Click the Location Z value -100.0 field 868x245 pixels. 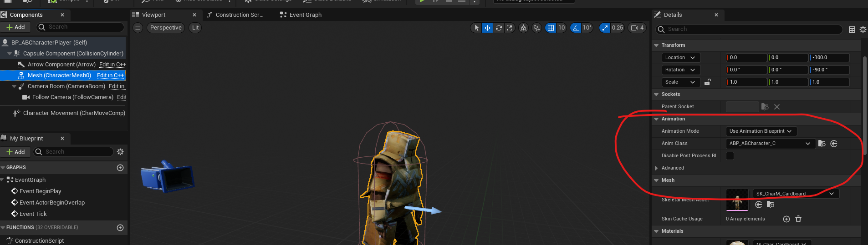829,58
